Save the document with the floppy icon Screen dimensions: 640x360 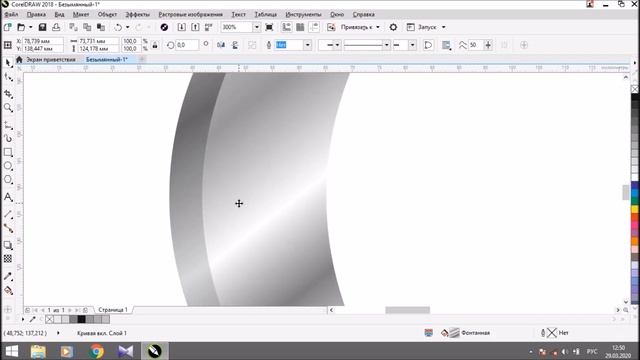(42, 27)
